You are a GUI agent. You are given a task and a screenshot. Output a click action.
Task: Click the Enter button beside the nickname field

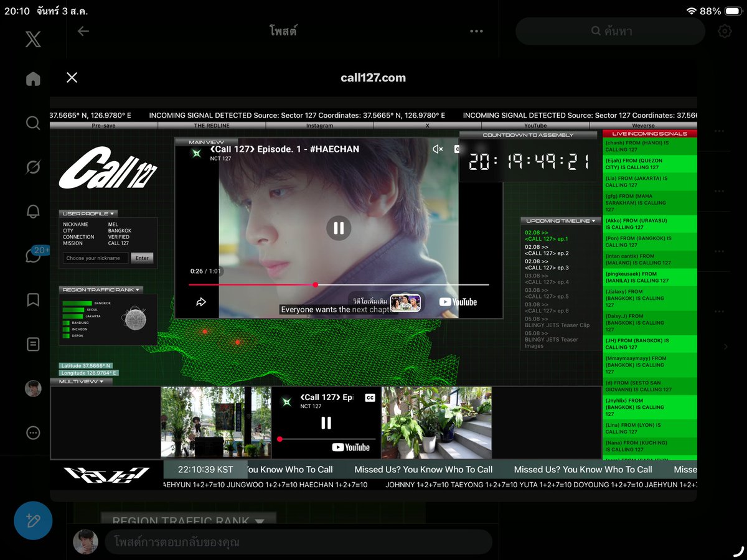pyautogui.click(x=142, y=258)
